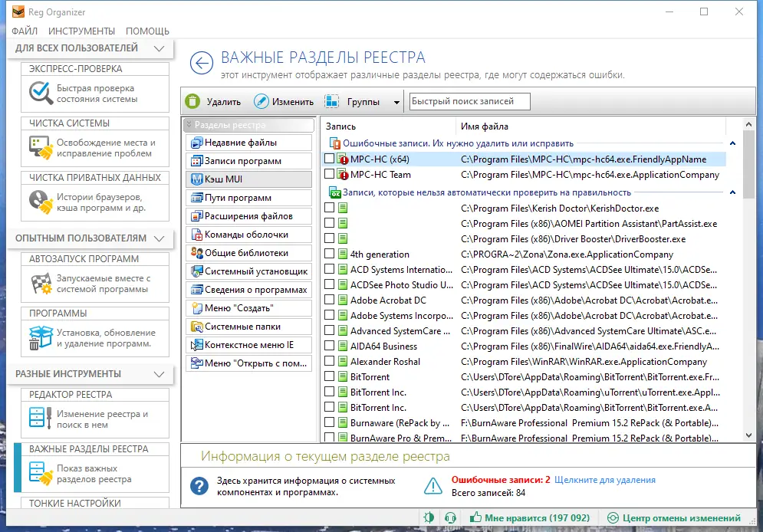
Task: Open the registry editor icon
Action: pos(41,419)
